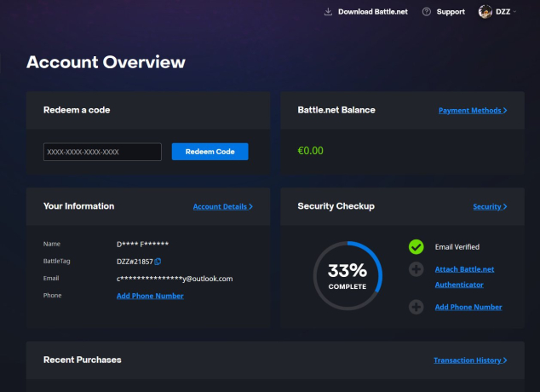Screen dimensions: 540x392
Task: View Transaction History link
Action: click(469, 360)
